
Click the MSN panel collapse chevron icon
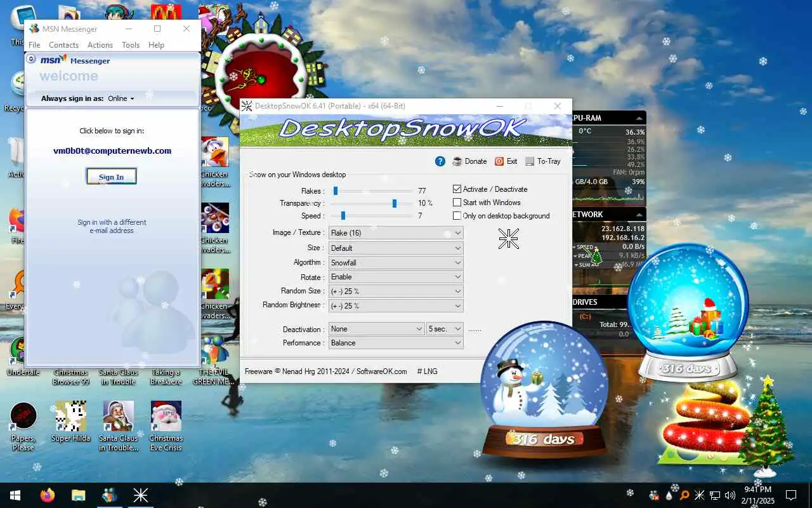tap(31, 59)
